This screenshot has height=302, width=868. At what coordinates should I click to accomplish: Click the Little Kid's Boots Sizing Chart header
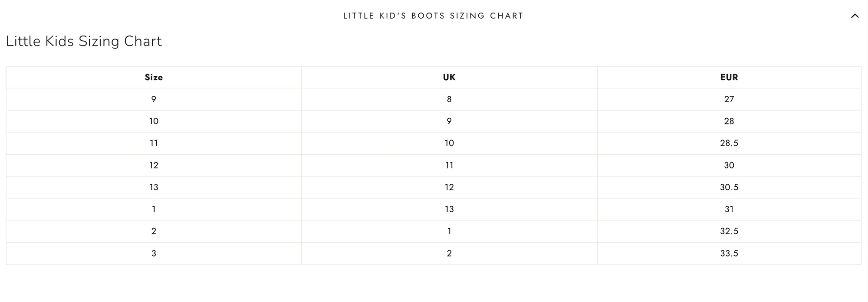pyautogui.click(x=434, y=16)
